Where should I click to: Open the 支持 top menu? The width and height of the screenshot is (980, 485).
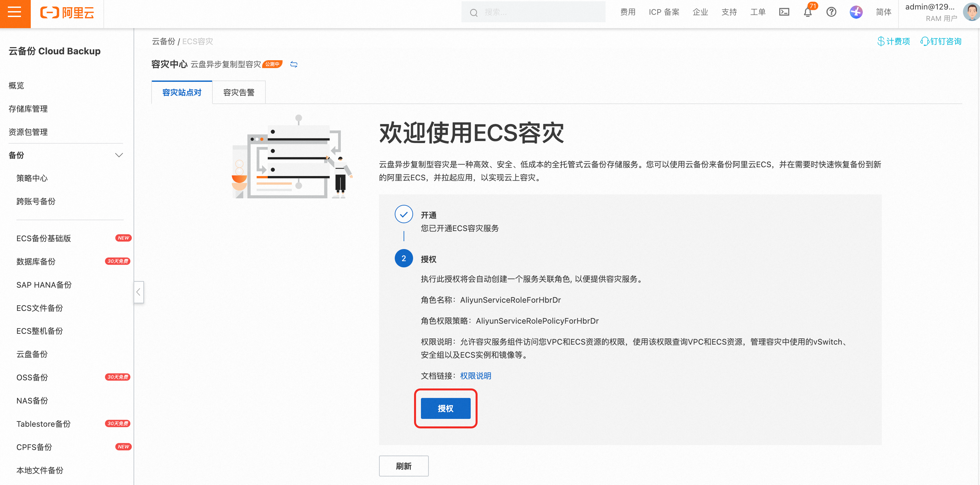pos(729,12)
